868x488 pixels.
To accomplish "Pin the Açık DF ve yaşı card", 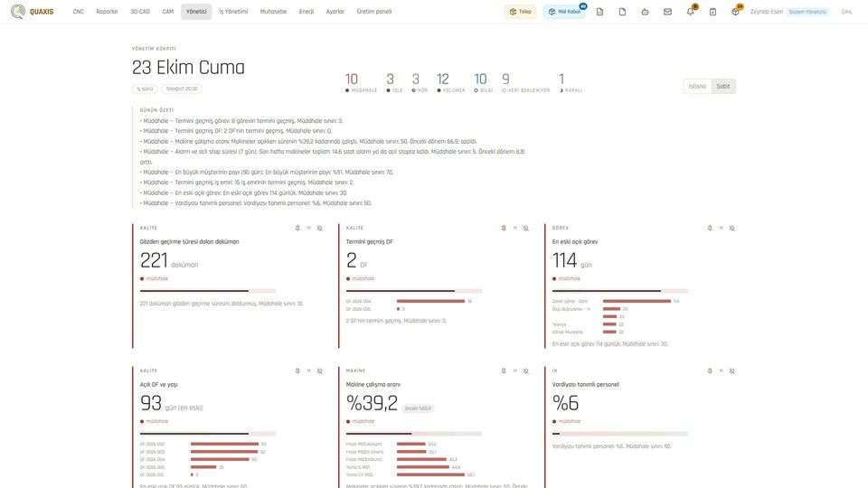I will [x=297, y=371].
